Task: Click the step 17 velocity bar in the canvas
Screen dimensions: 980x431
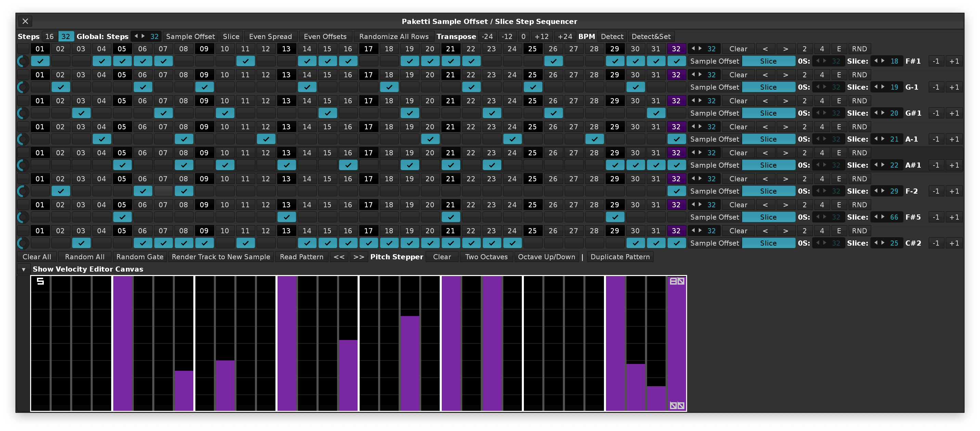Action: tap(368, 343)
